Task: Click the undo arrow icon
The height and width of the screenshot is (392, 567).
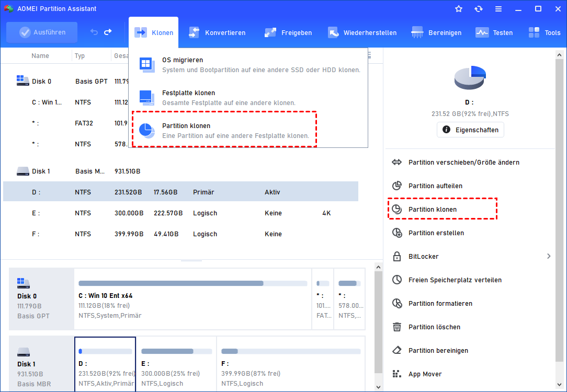Action: (94, 32)
